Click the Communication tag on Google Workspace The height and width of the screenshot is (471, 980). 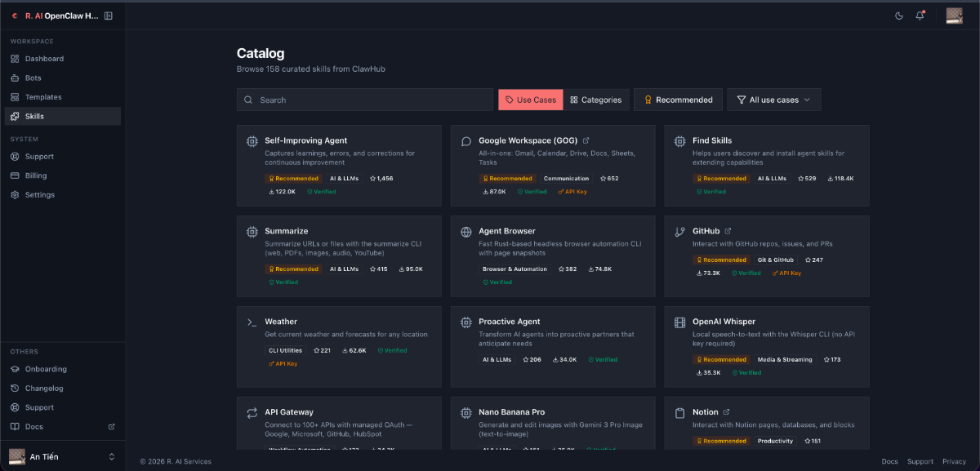click(x=566, y=178)
